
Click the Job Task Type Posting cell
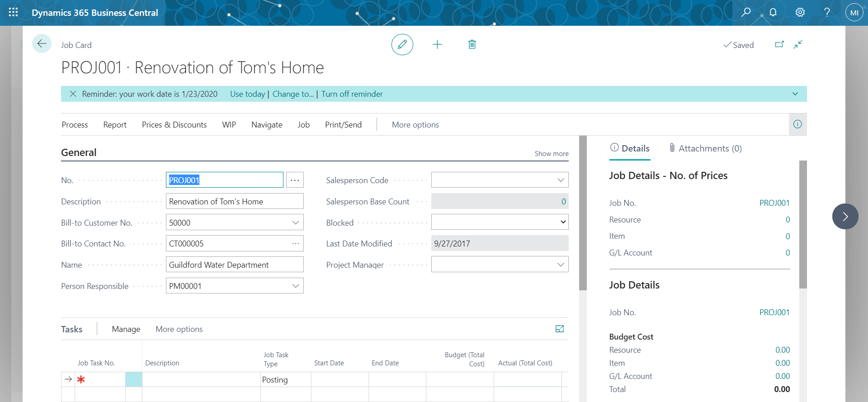pos(286,379)
